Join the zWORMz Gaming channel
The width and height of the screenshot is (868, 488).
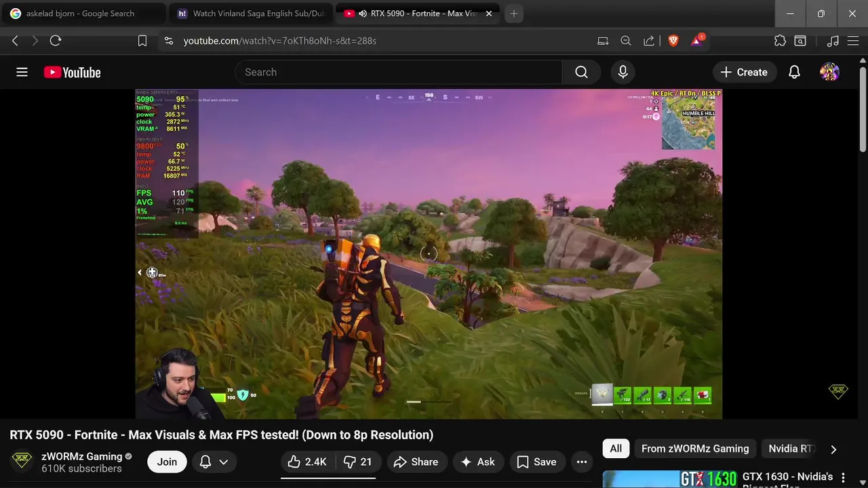point(167,462)
